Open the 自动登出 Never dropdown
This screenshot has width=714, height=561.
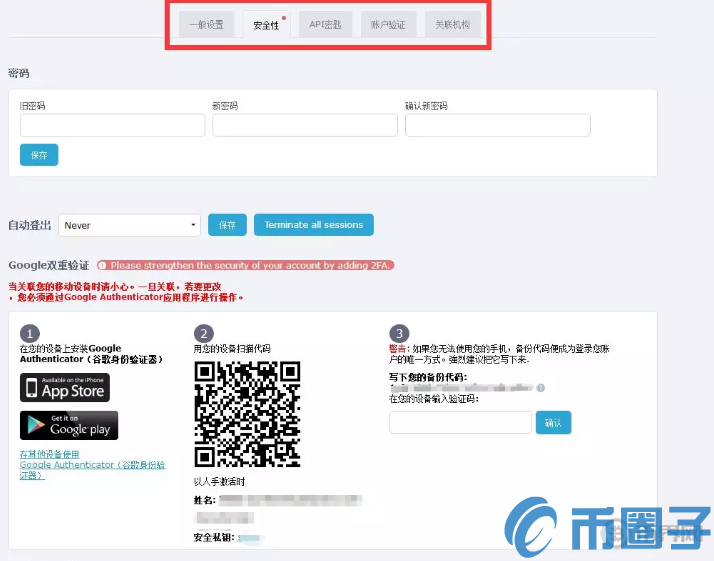(x=130, y=225)
